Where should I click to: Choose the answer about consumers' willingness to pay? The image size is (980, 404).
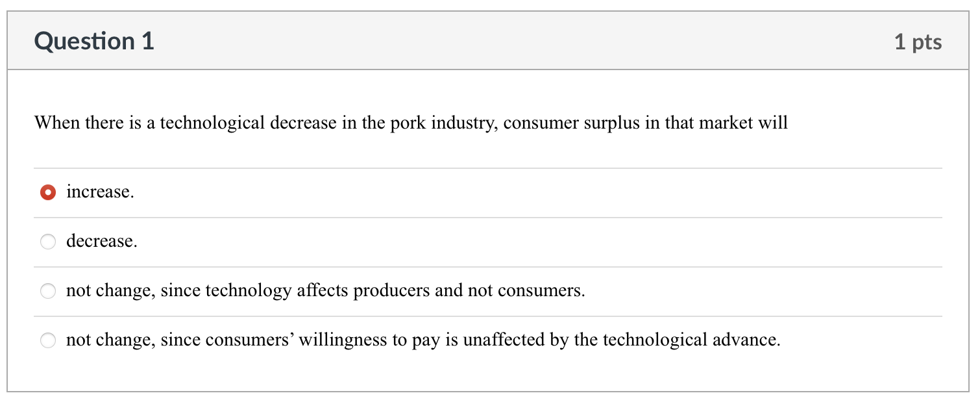pyautogui.click(x=48, y=339)
